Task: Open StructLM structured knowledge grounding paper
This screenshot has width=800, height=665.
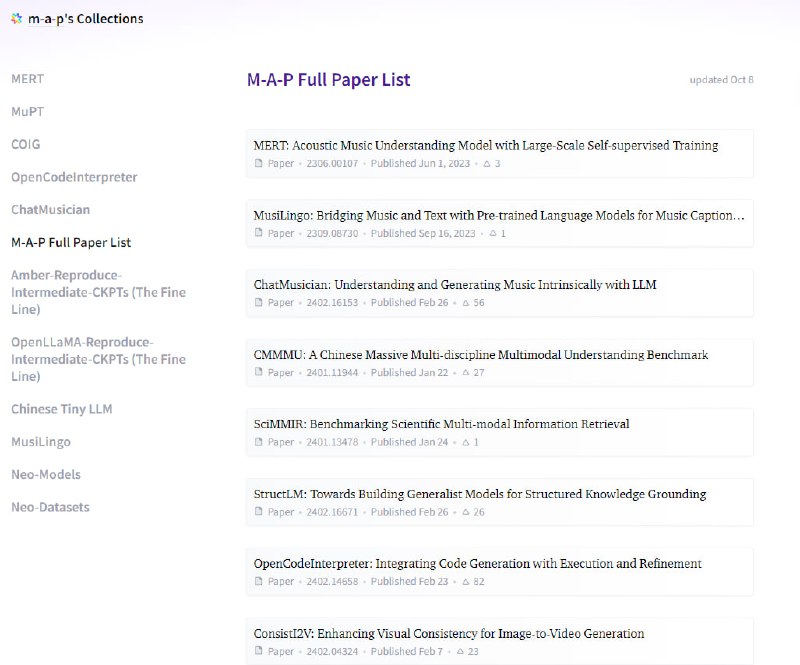Action: click(x=480, y=494)
